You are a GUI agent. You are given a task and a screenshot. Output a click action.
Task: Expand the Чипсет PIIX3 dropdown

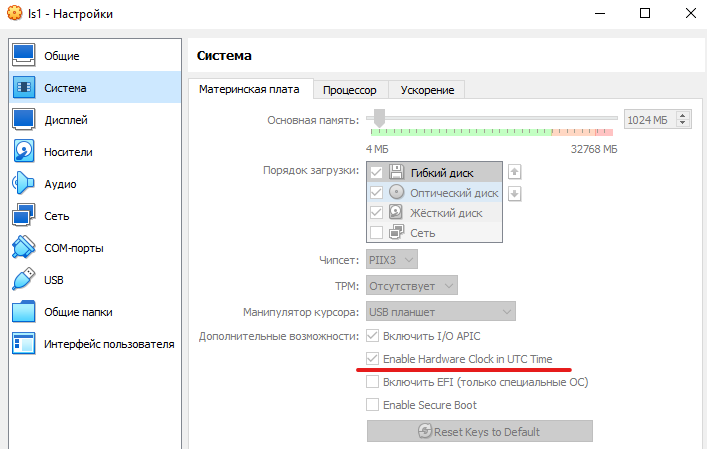tap(392, 261)
